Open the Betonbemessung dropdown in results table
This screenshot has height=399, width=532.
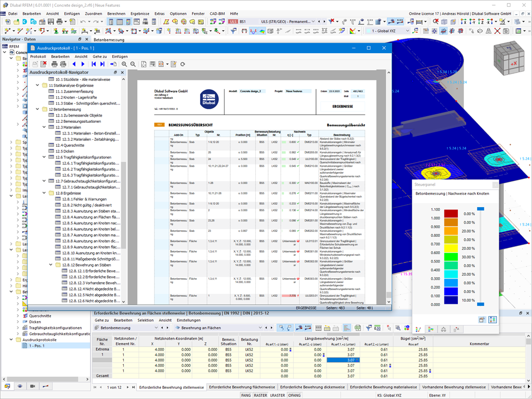click(156, 328)
